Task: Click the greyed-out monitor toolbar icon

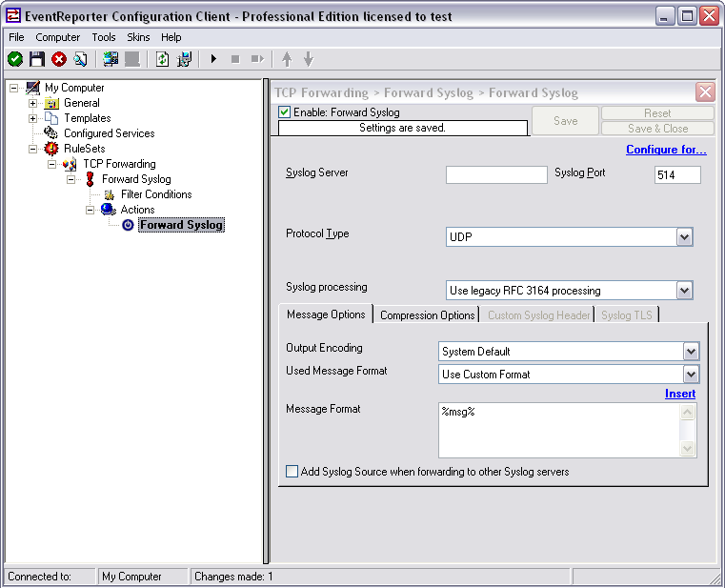Action: click(132, 59)
